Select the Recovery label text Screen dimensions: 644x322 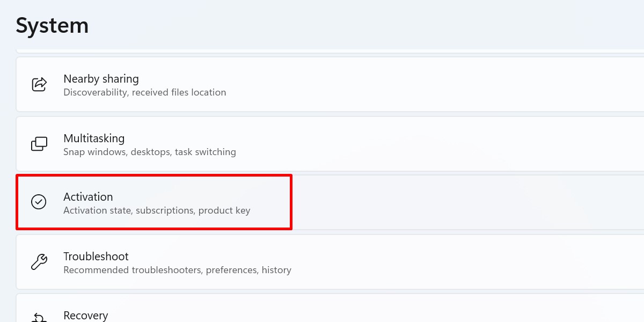[86, 316]
